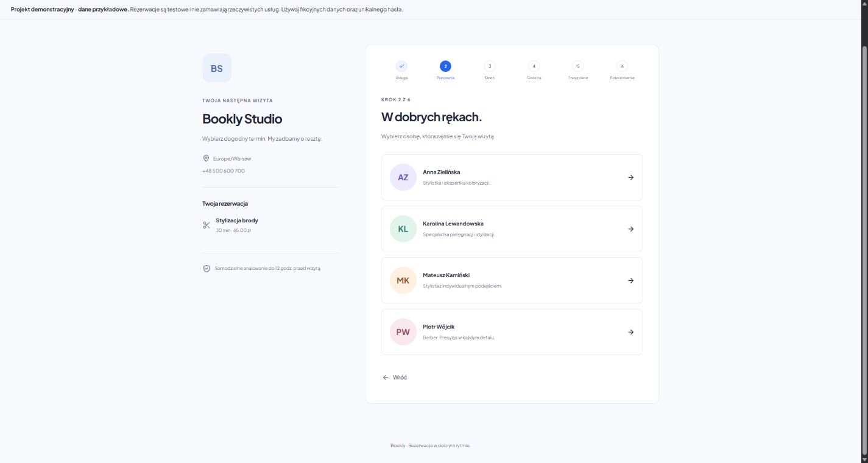
Task: Click the arrow on Karolina Lewandowska's card
Action: coord(631,229)
